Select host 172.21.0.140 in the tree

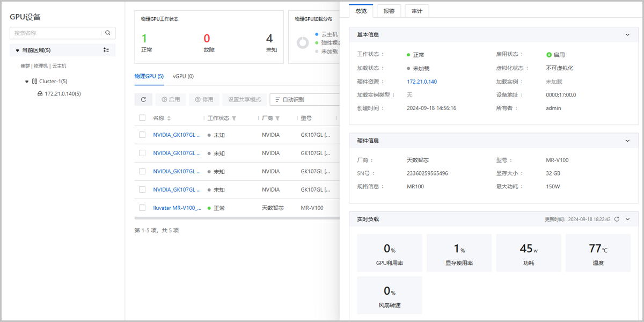(62, 94)
